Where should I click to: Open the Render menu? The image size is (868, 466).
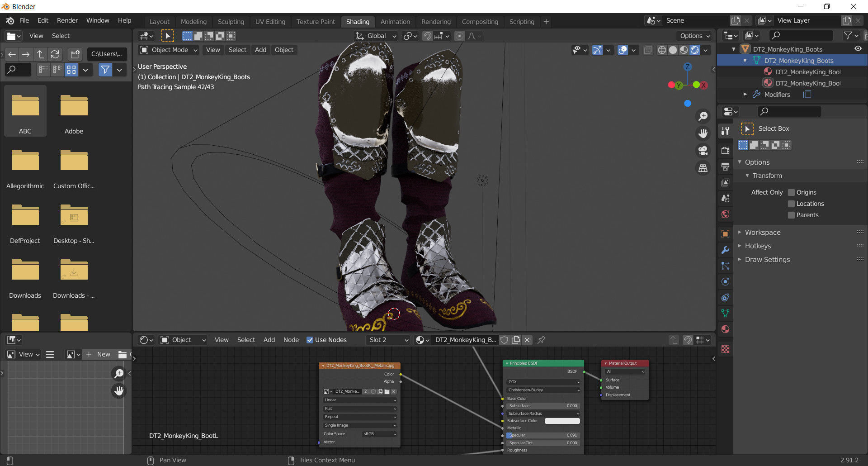coord(67,20)
